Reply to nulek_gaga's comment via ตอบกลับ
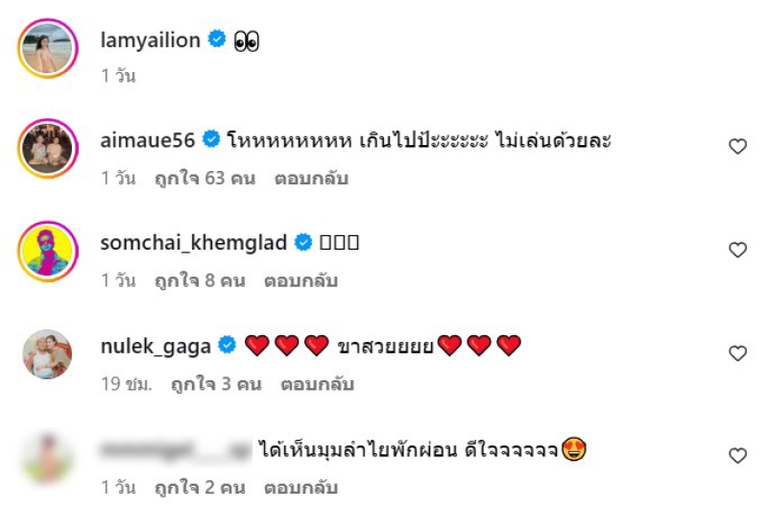Viewport: 768px width, 532px height. 318,384
